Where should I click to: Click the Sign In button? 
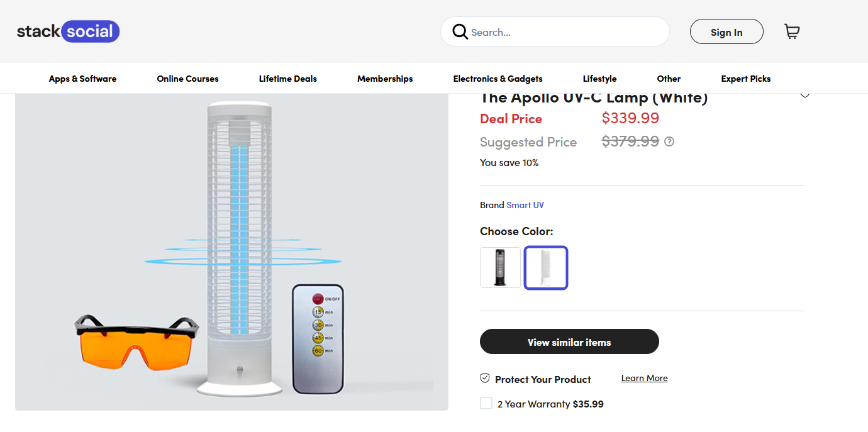[726, 32]
